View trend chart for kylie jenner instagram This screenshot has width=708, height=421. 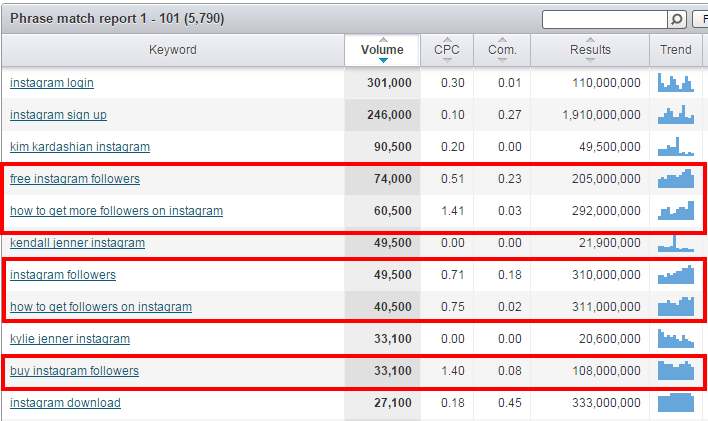675,339
